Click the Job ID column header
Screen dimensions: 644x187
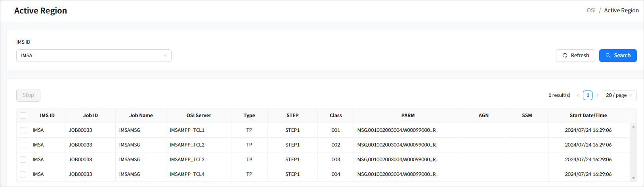90,116
